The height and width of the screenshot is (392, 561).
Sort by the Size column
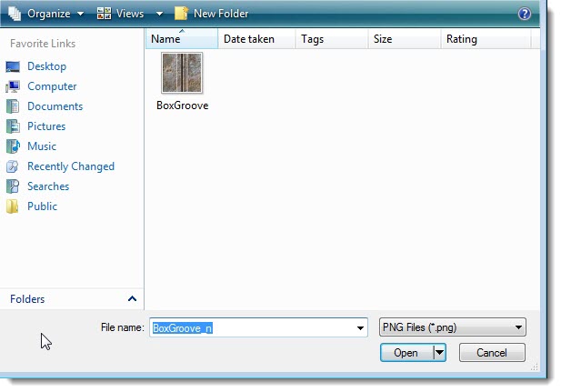pos(405,39)
